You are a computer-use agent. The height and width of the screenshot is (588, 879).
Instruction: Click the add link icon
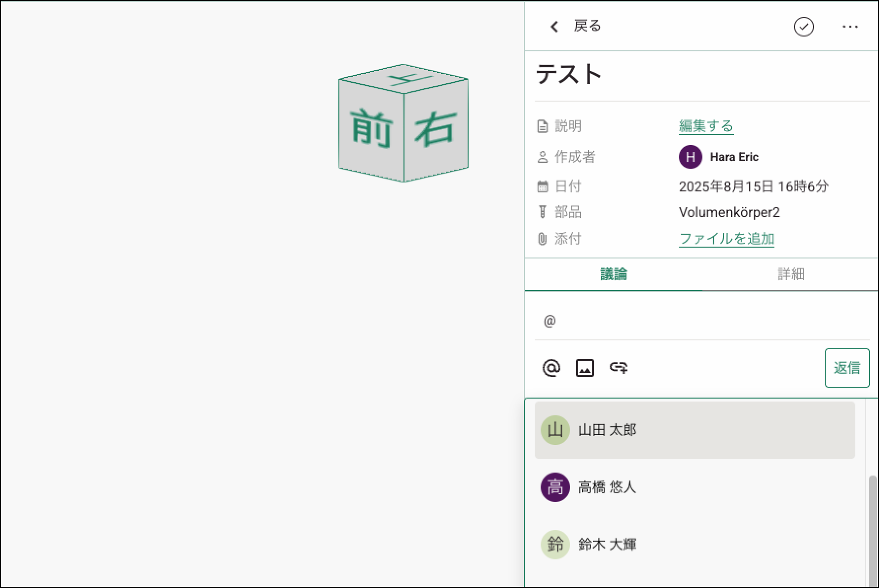(x=619, y=368)
